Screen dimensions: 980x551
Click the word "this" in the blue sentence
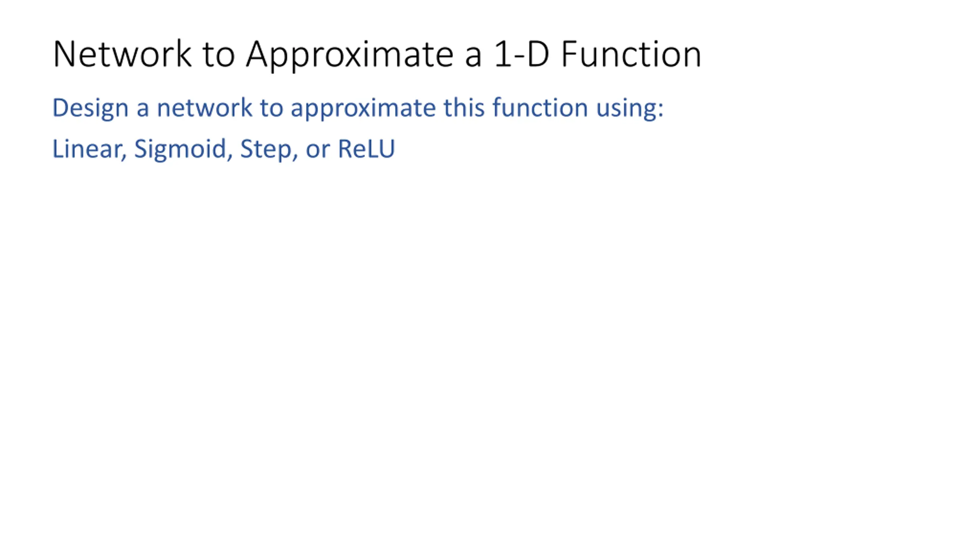tap(464, 108)
